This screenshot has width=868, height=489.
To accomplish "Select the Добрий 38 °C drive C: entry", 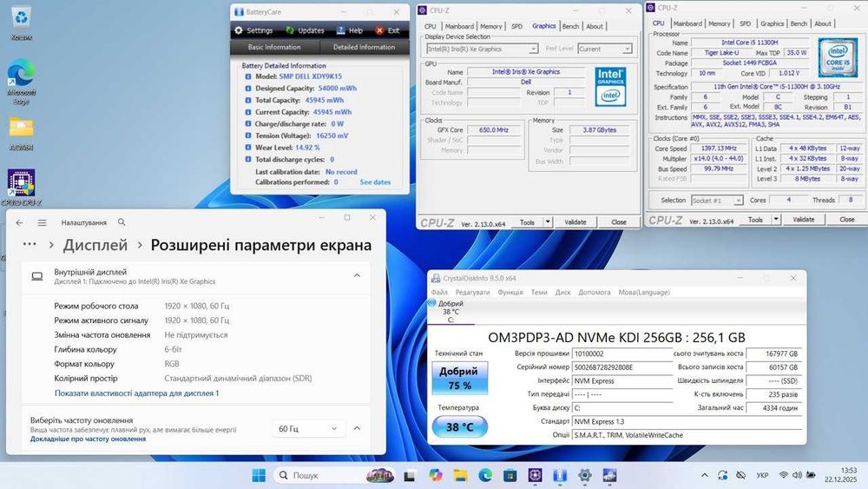I will tap(450, 311).
